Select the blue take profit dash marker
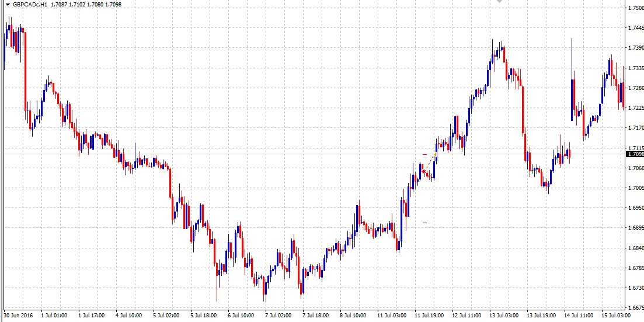This screenshot has width=644, height=322. click(x=424, y=223)
